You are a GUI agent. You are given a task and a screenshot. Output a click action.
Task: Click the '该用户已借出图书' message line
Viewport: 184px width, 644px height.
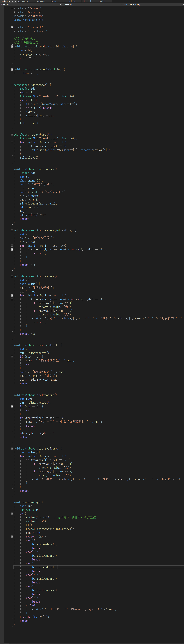(64, 422)
